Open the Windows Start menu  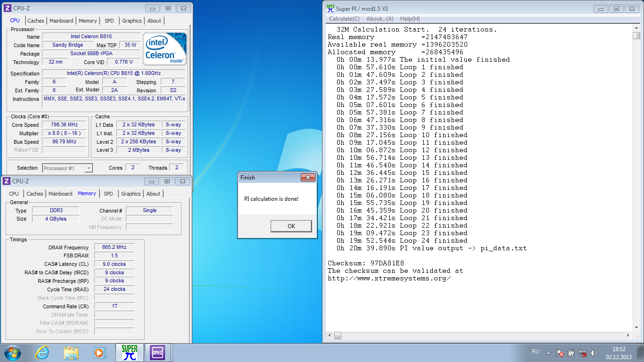coord(12,353)
